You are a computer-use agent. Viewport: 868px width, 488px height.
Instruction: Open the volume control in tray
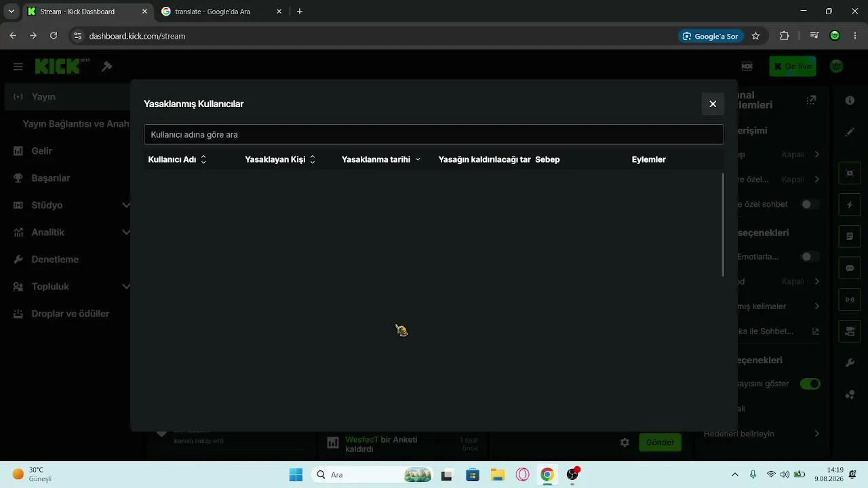(x=785, y=474)
